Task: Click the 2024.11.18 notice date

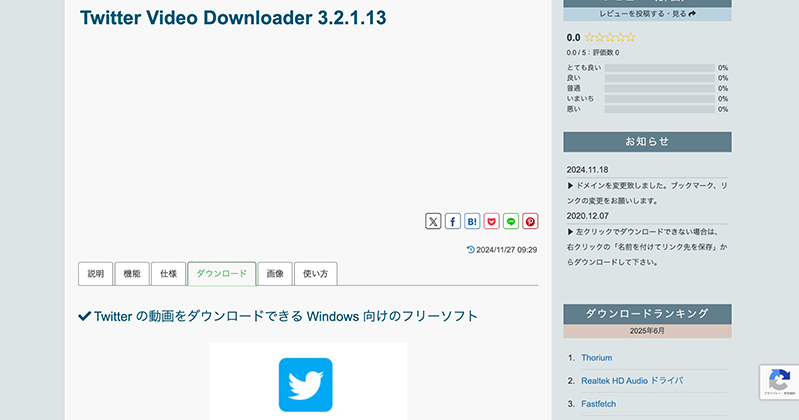Action: [x=588, y=170]
